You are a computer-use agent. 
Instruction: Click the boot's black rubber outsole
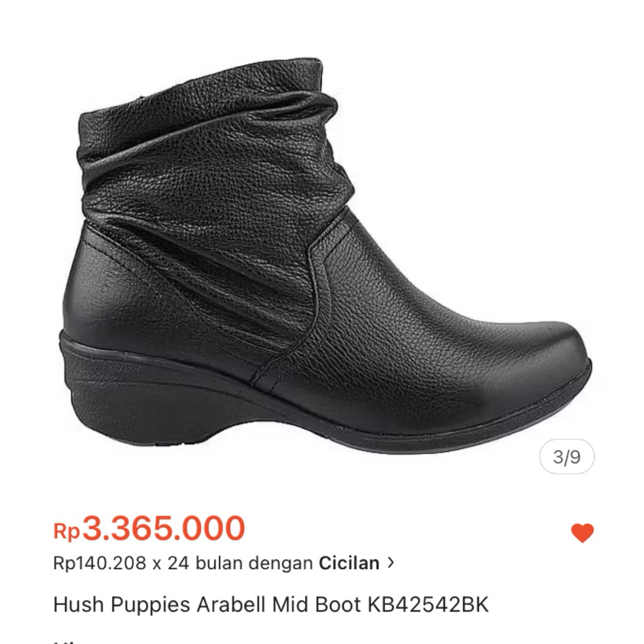[x=328, y=435]
